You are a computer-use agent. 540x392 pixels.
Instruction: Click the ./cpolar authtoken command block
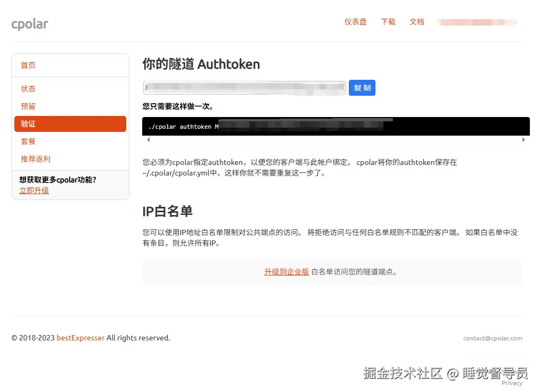point(336,126)
